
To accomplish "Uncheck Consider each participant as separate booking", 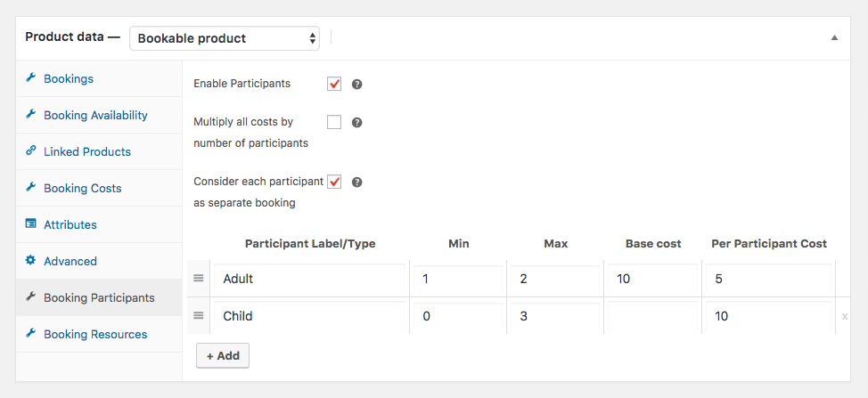I will coord(334,182).
